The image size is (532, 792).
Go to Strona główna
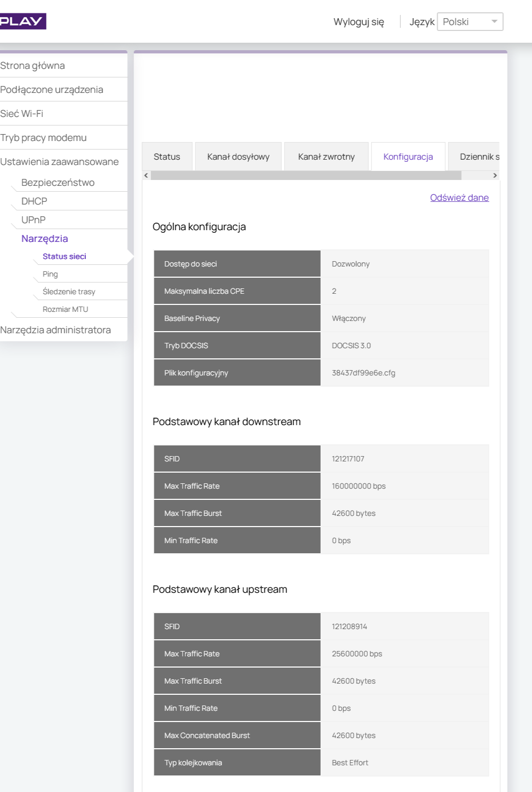click(33, 66)
